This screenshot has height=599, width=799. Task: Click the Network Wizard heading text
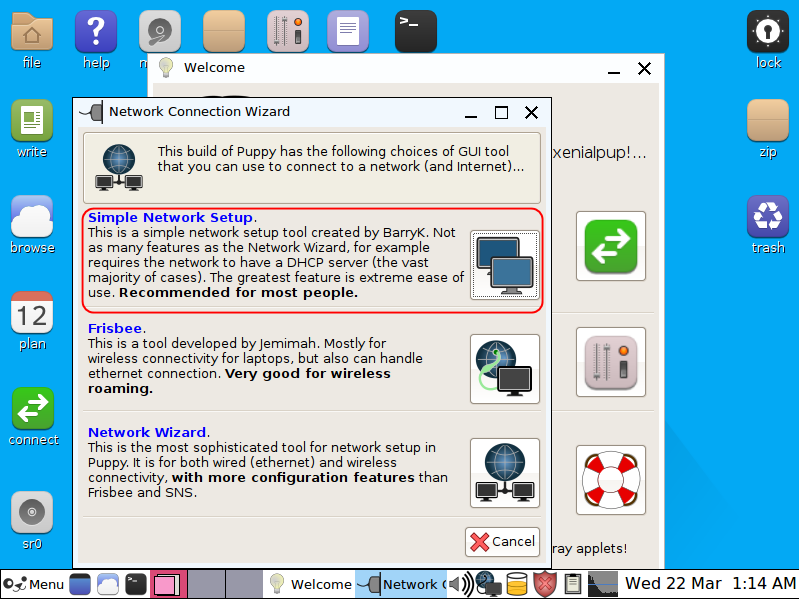tap(147, 432)
